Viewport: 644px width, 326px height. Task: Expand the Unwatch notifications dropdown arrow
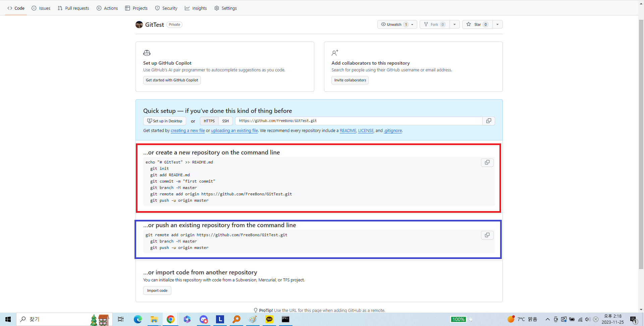[413, 24]
